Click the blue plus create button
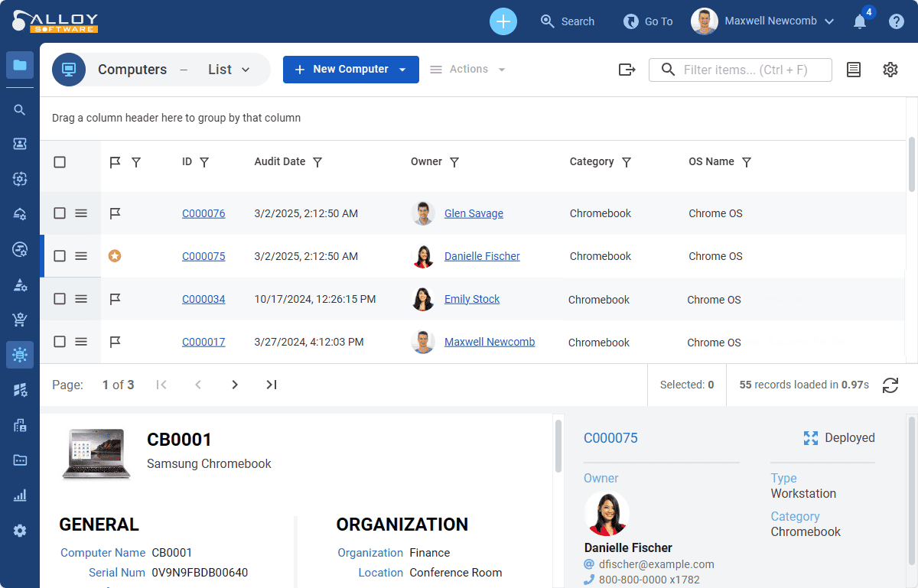The image size is (918, 588). pos(503,21)
